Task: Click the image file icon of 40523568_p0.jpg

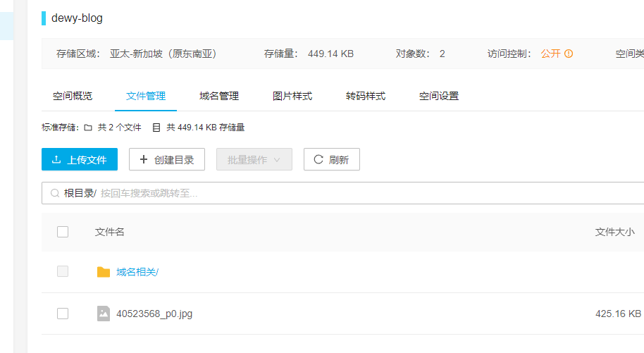Action: point(104,314)
